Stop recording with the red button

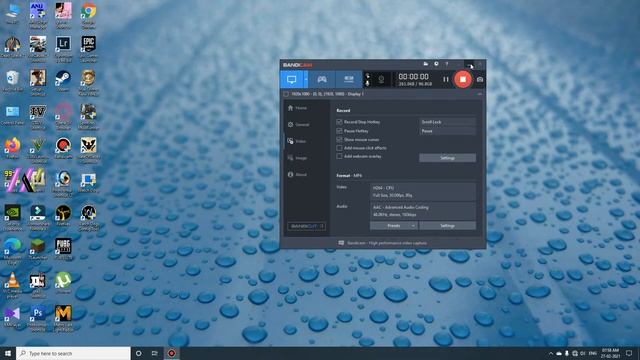tap(462, 79)
